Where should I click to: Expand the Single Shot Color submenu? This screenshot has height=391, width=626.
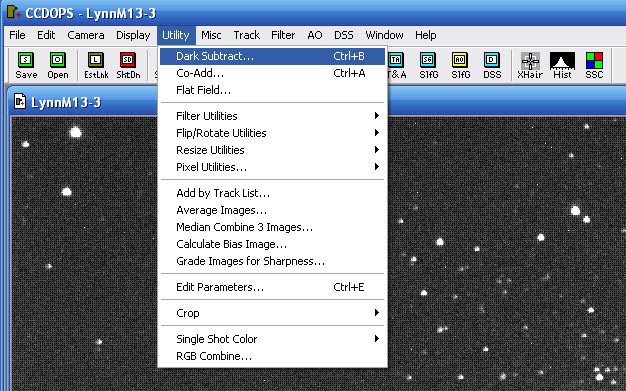[273, 339]
